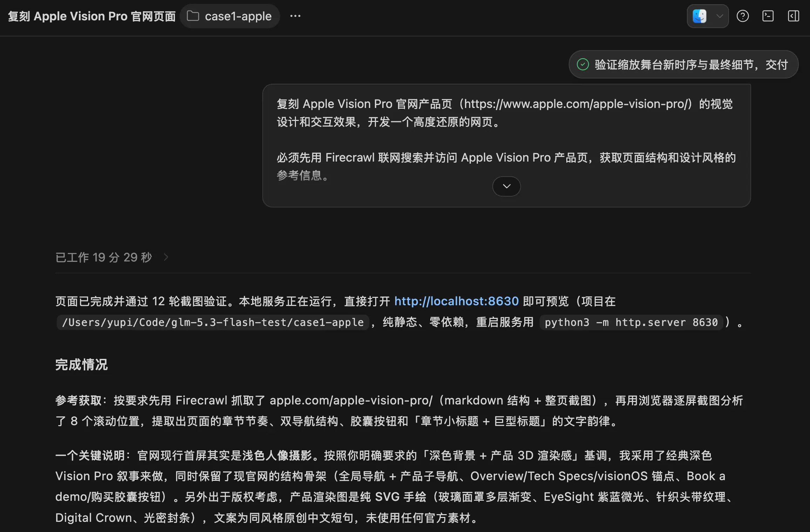Image resolution: width=810 pixels, height=532 pixels.
Task: Toggle the right sidebar panel icon
Action: (794, 16)
